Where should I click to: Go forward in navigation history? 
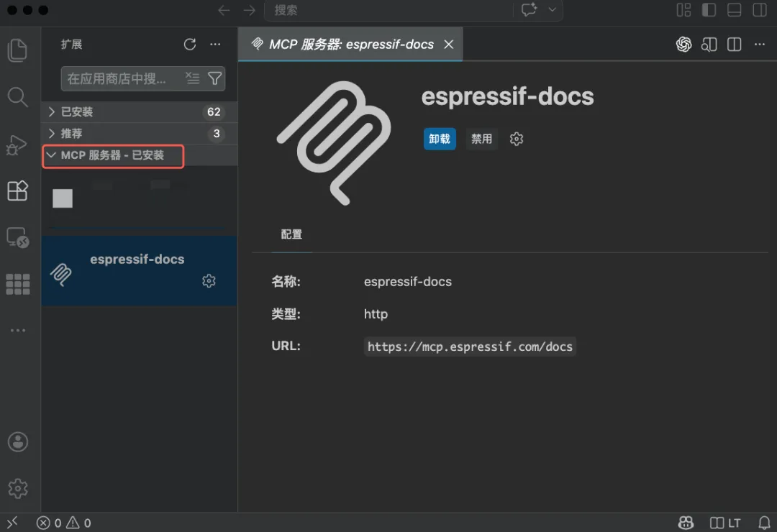pyautogui.click(x=249, y=10)
